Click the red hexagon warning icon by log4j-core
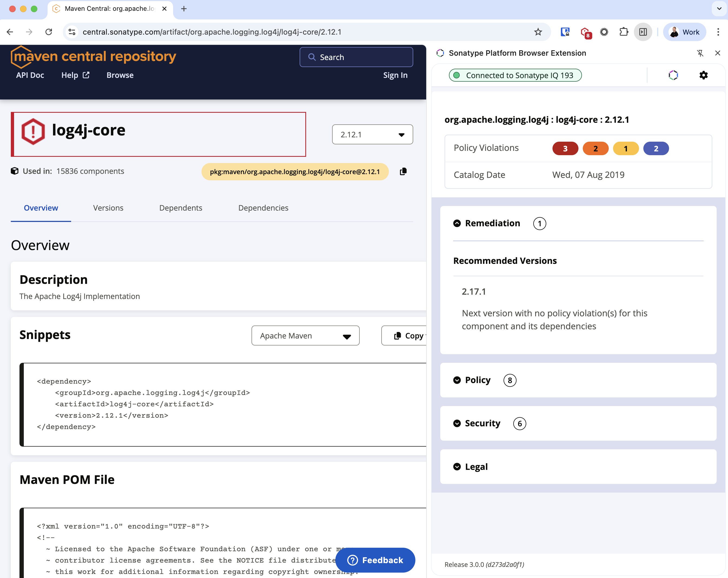 tap(33, 131)
